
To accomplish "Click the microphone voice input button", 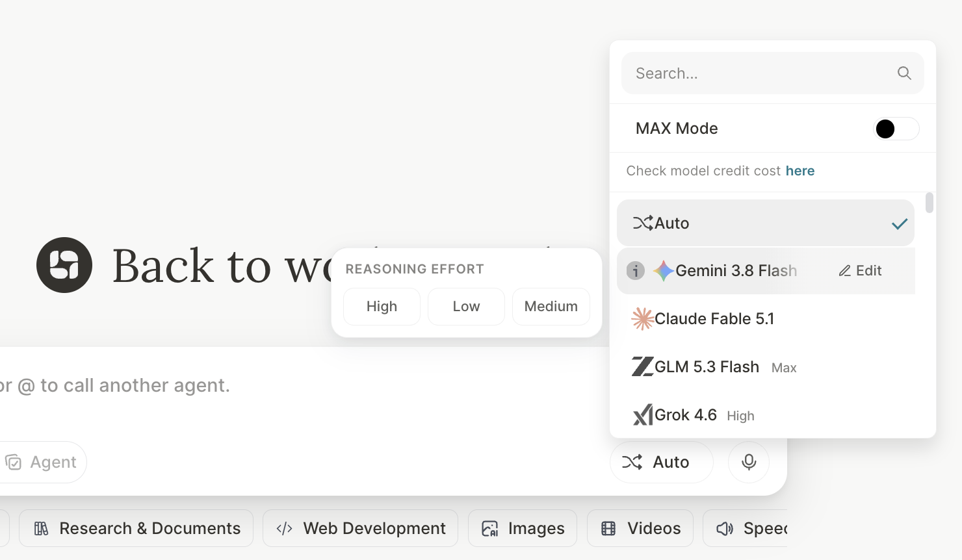I will coord(749,462).
